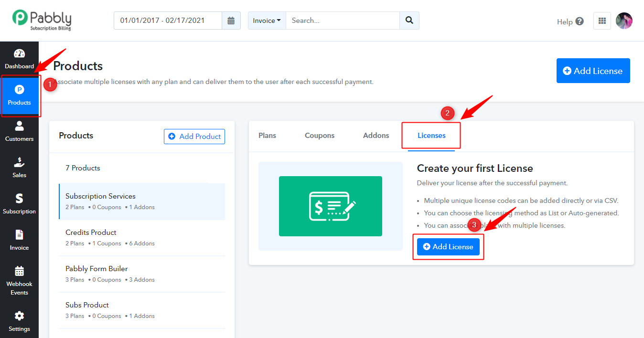This screenshot has height=338, width=644.
Task: Click the Add Product button
Action: pyautogui.click(x=194, y=137)
